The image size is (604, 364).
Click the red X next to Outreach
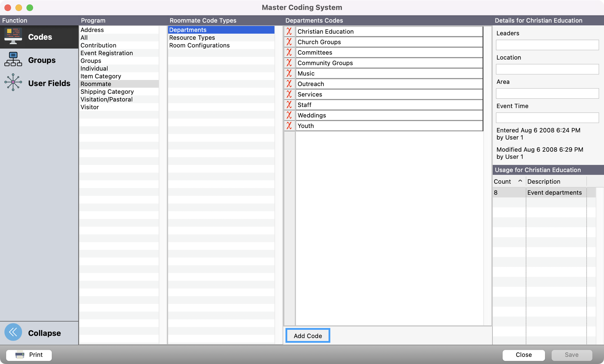point(289,84)
